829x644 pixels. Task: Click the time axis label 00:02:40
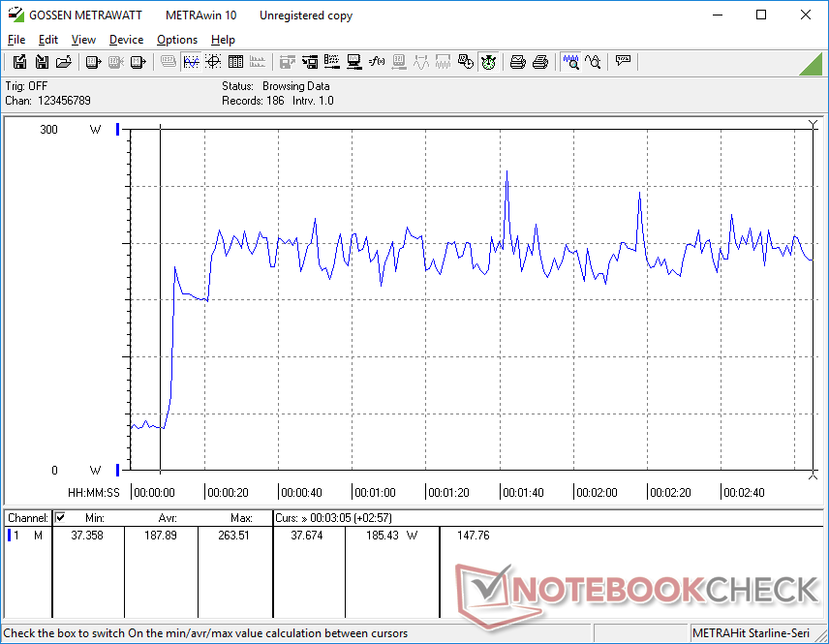pyautogui.click(x=744, y=492)
